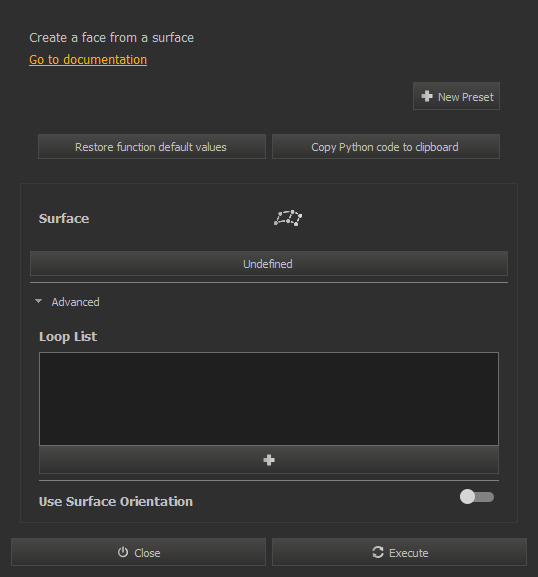The image size is (538, 577).
Task: Click the plus icon beside New Preset
Action: [427, 96]
